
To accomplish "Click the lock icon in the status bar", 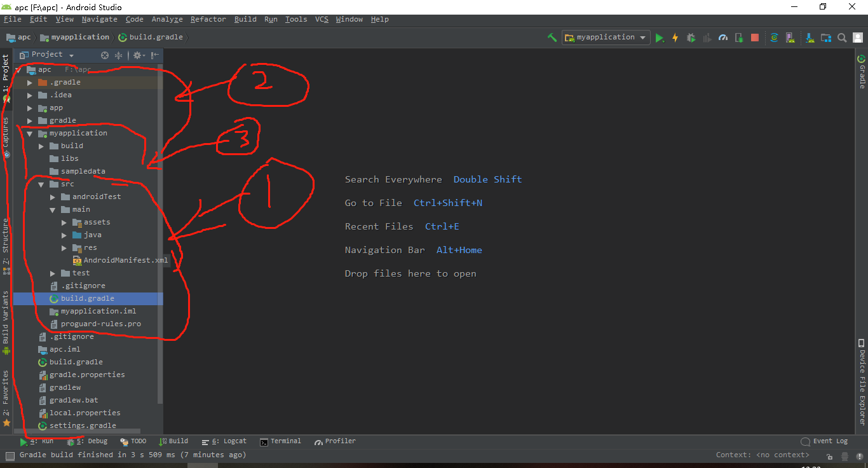I will pyautogui.click(x=830, y=456).
